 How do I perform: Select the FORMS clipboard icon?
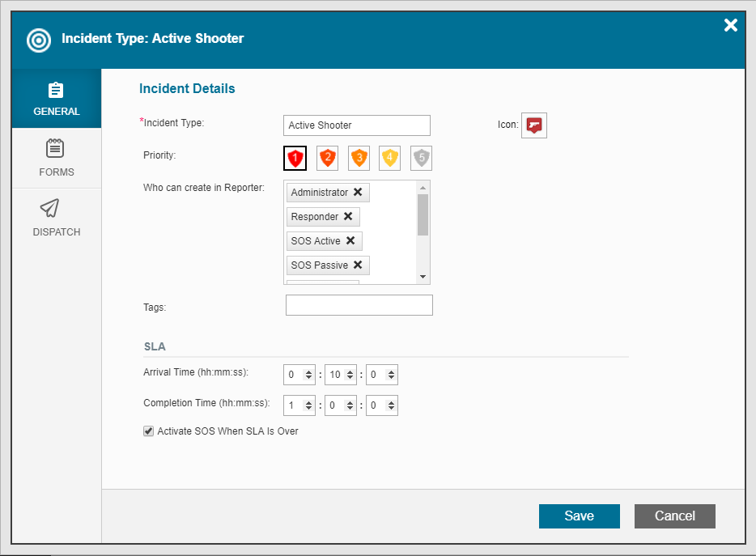click(x=56, y=148)
